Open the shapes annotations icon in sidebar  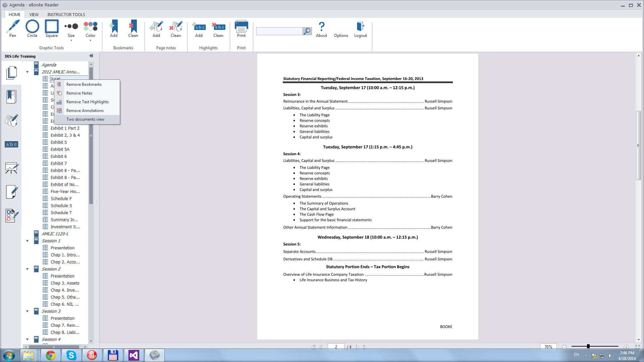[x=11, y=216]
